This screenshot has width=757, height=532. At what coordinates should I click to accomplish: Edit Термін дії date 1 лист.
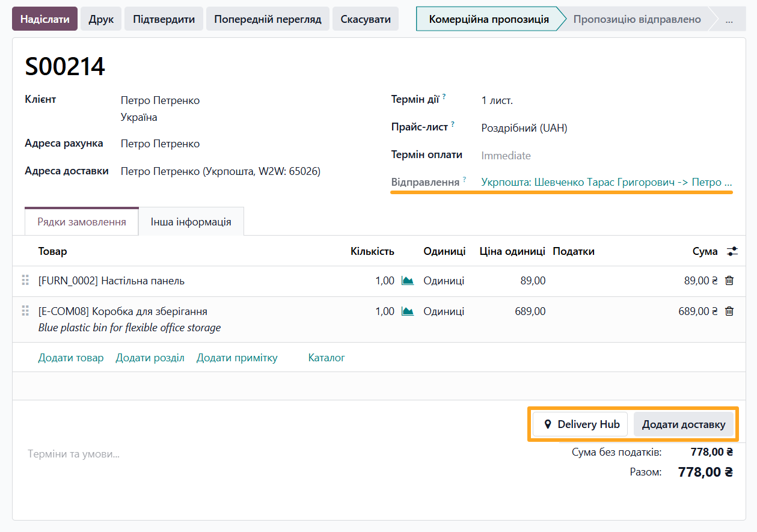[x=497, y=100]
